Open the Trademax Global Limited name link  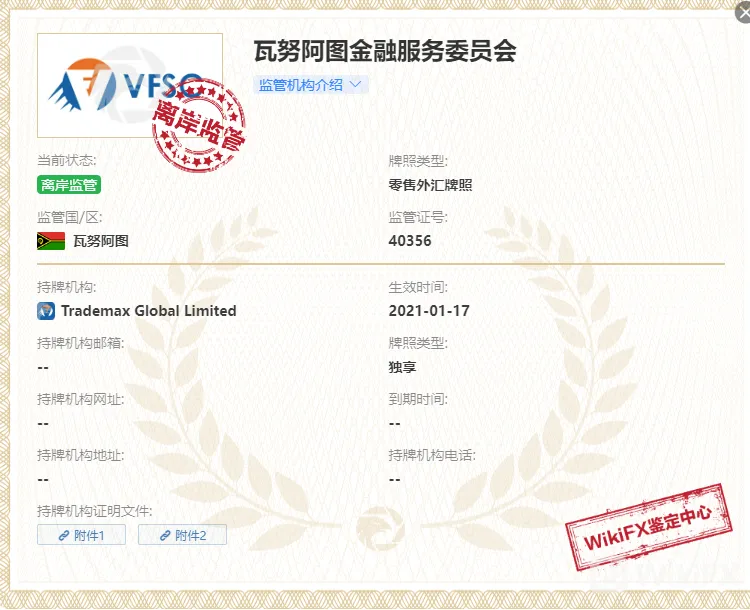click(x=149, y=311)
